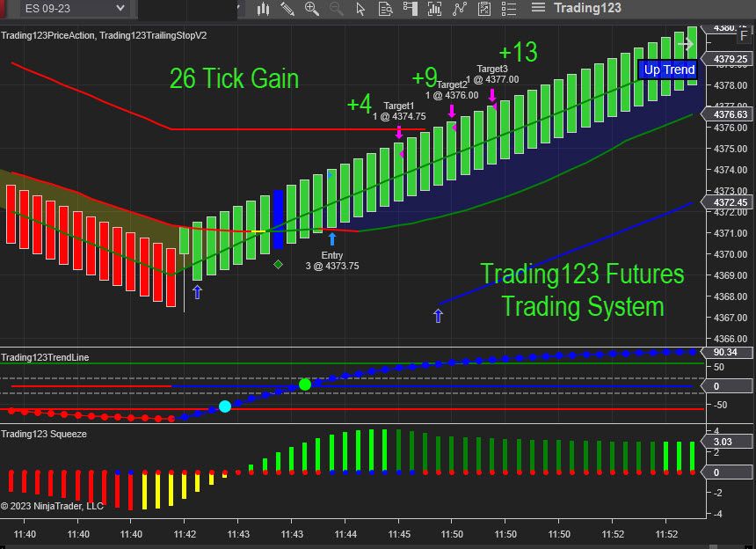Click the cyan dot on the trendline
Screen dimensions: 756x549
coord(225,406)
